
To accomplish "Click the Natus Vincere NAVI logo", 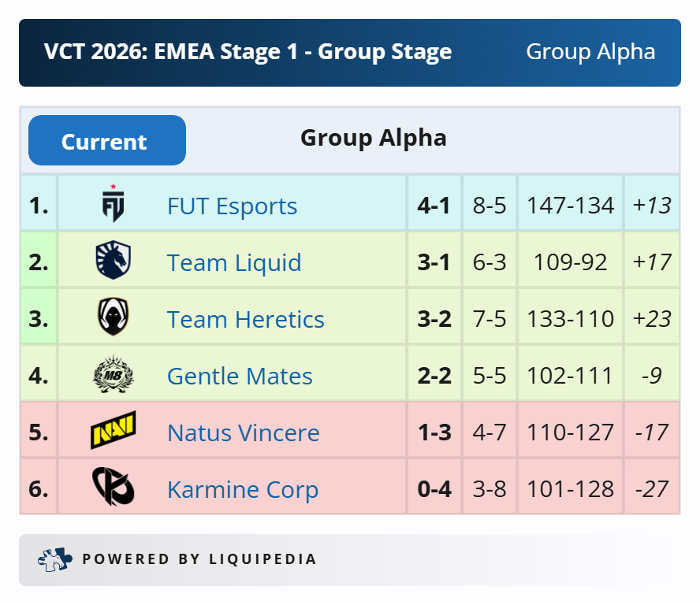I will point(114,432).
